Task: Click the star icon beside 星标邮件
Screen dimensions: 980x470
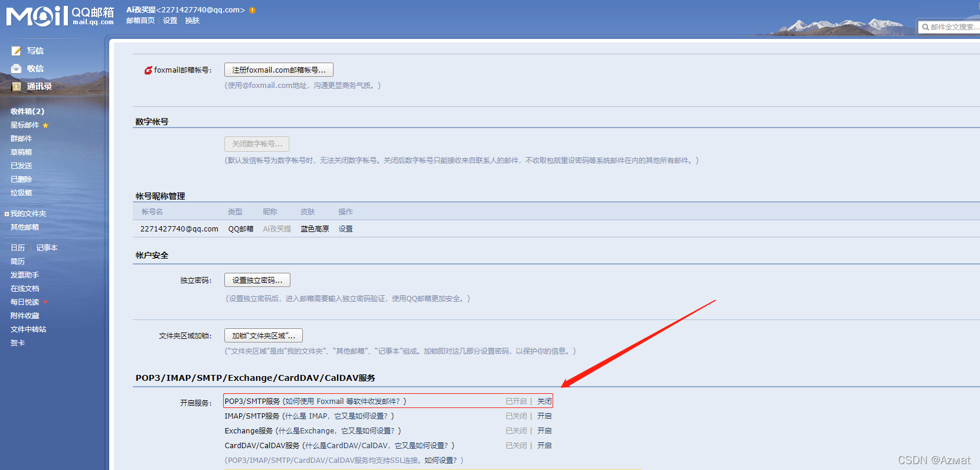Action: (x=45, y=125)
